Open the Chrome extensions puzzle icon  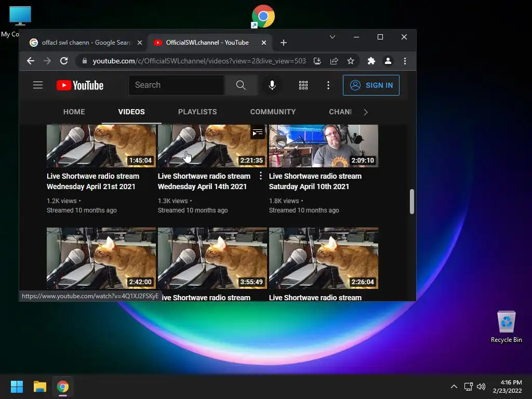371,61
